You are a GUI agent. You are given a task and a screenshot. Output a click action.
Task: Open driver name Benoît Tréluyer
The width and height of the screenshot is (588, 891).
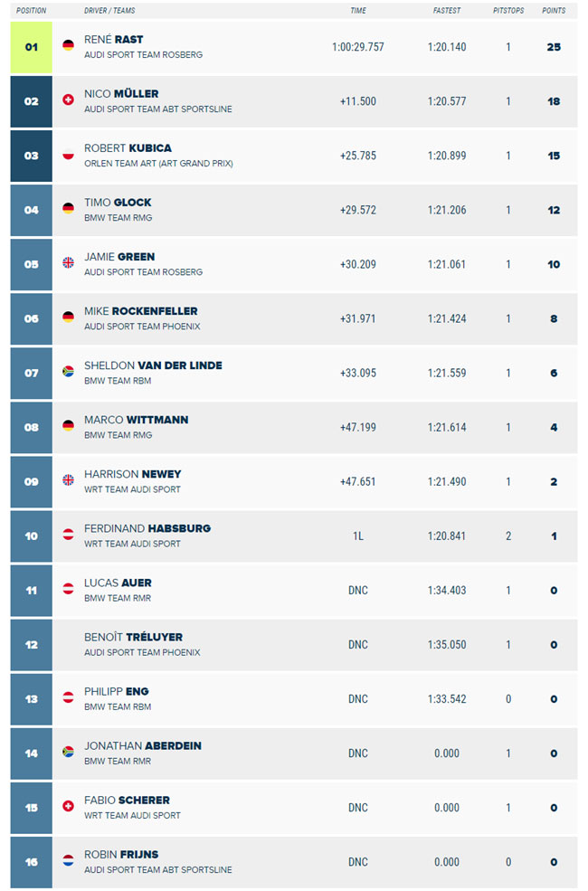click(134, 637)
